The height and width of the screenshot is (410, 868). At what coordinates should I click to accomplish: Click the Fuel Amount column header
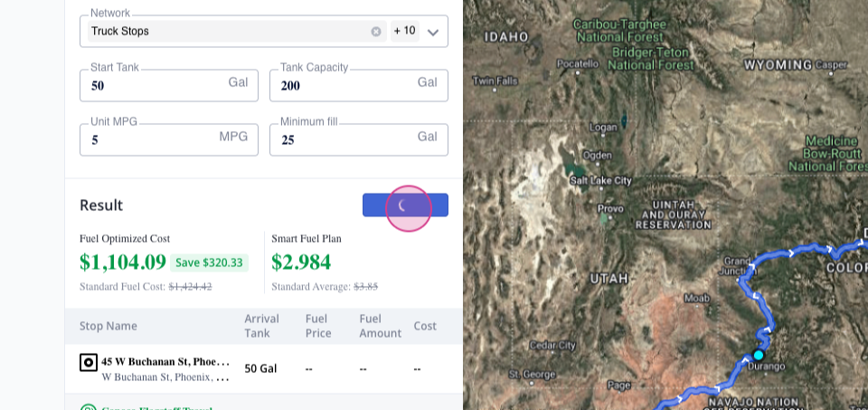(x=380, y=326)
